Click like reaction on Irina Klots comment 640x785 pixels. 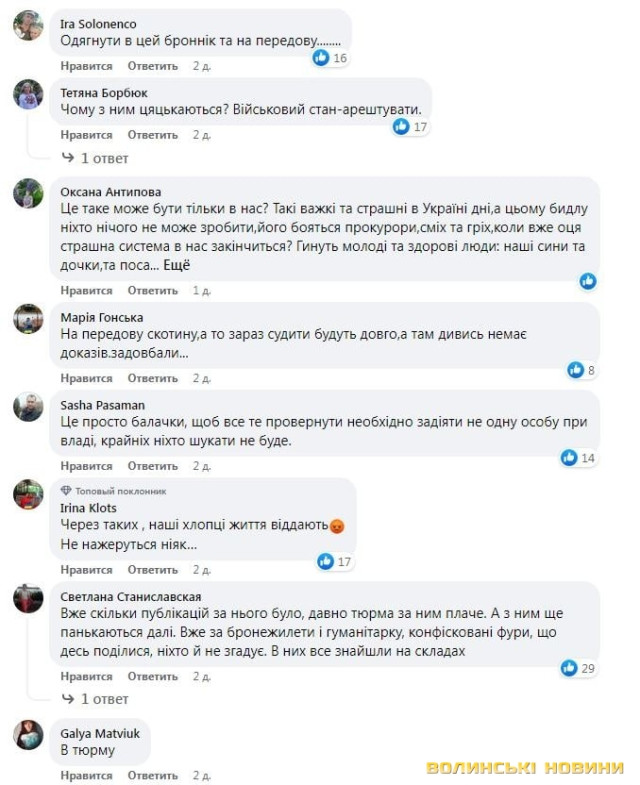click(325, 561)
